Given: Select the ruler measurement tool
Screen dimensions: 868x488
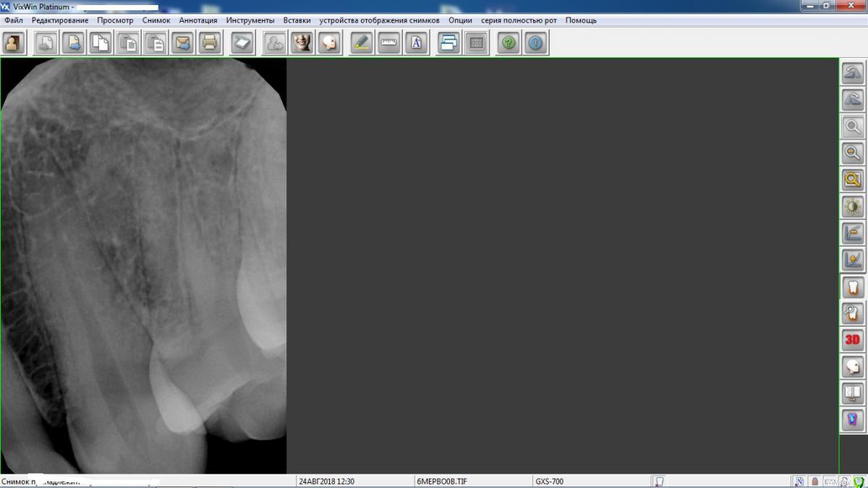Looking at the screenshot, I should 389,43.
